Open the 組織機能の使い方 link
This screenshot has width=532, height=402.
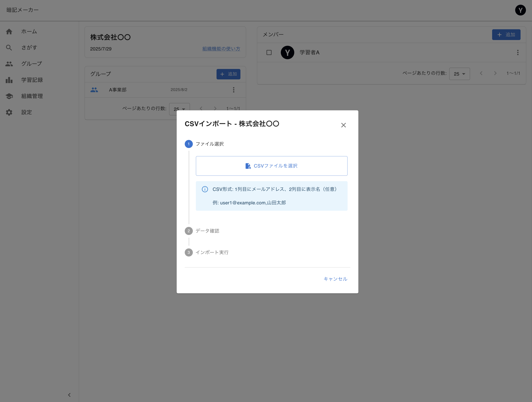[x=221, y=49]
